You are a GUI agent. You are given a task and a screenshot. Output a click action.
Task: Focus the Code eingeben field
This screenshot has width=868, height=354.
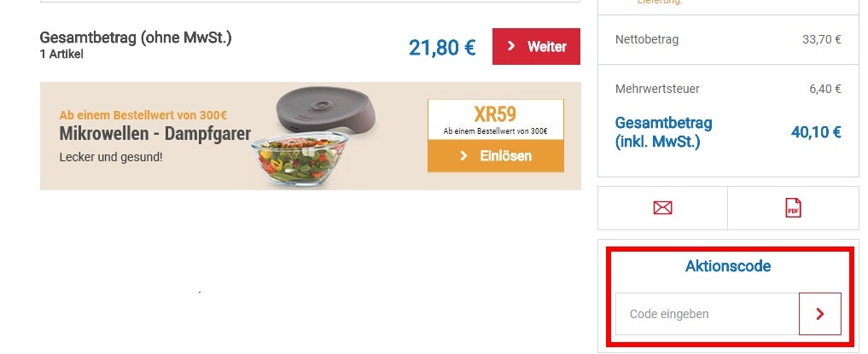pos(707,314)
